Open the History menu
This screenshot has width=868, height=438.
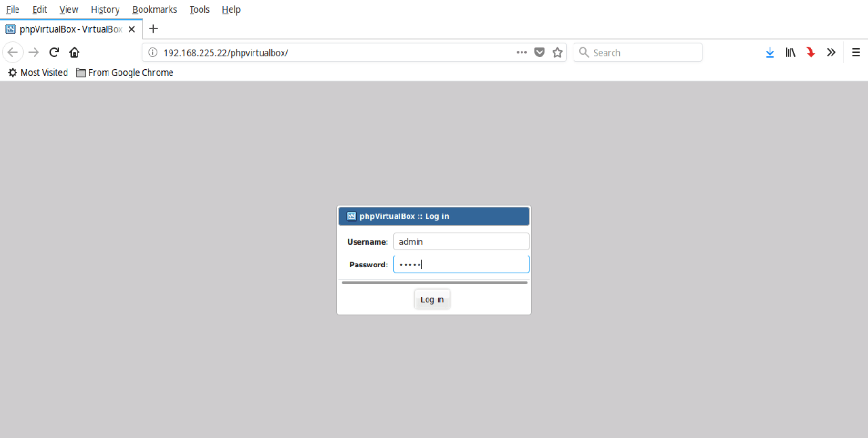tap(105, 9)
